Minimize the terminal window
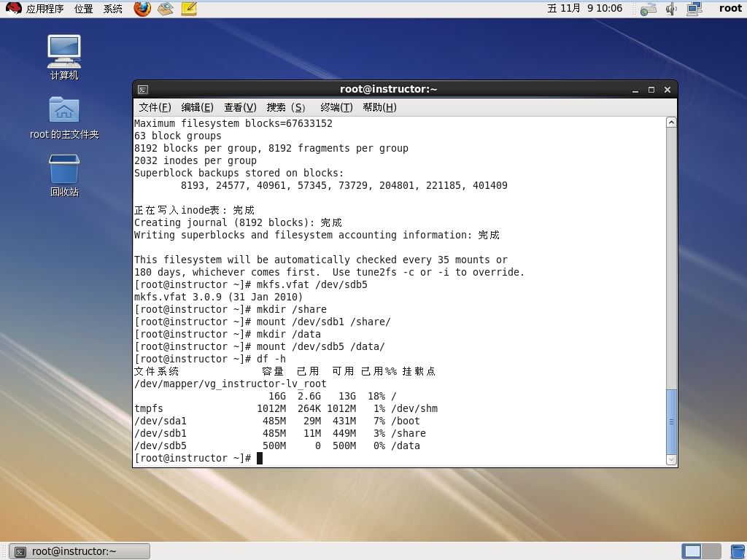This screenshot has width=747, height=560. [x=635, y=90]
